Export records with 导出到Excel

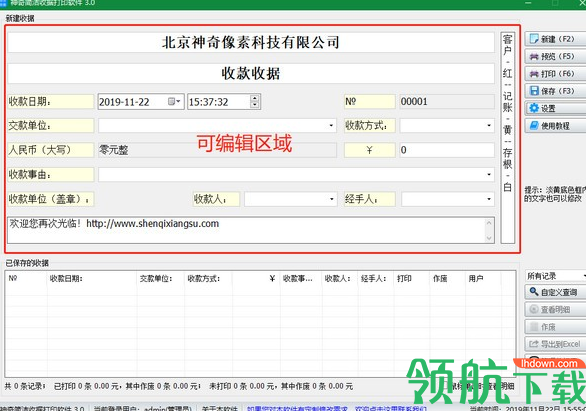pos(555,344)
